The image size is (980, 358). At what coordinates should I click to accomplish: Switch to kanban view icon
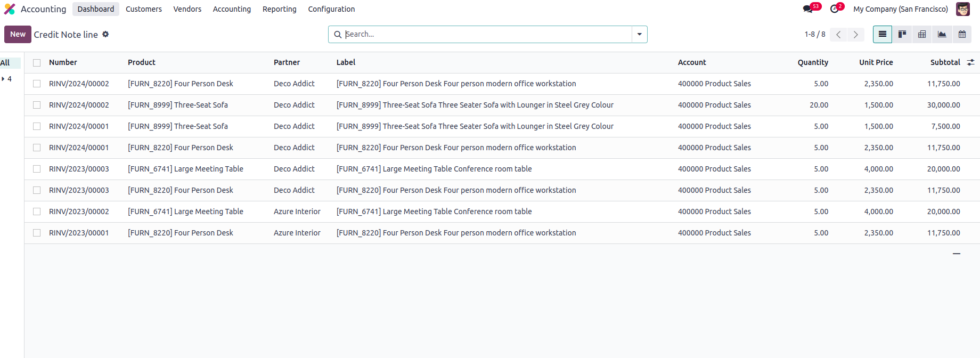(x=902, y=34)
